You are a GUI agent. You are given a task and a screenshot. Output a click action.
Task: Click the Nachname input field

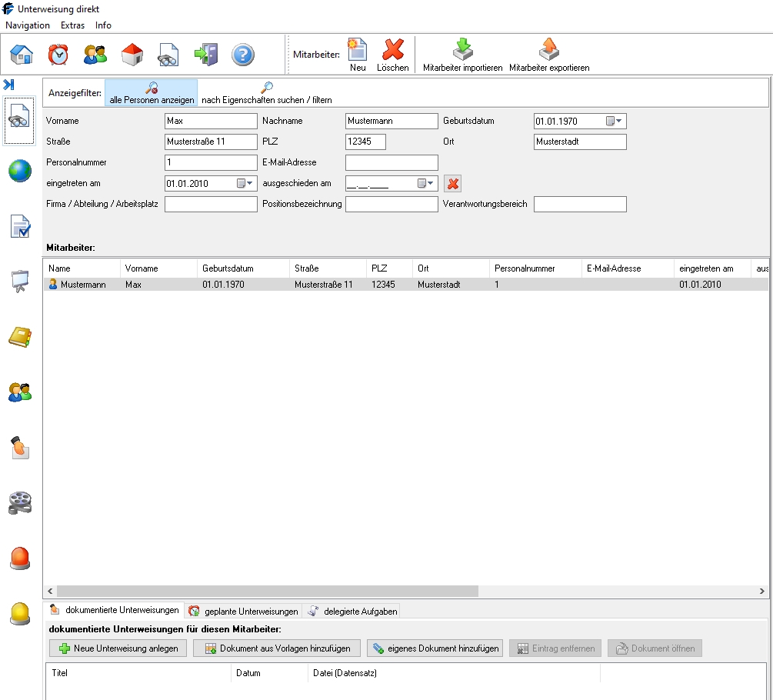391,121
